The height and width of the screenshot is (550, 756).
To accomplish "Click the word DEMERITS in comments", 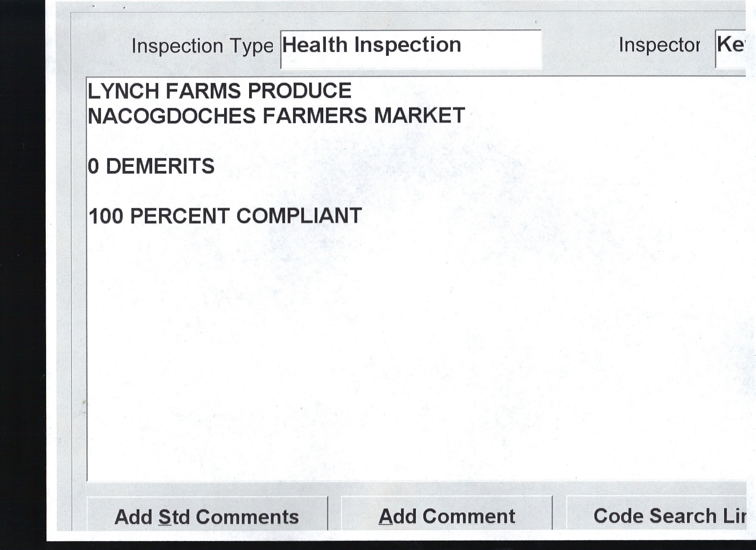I will pyautogui.click(x=160, y=167).
